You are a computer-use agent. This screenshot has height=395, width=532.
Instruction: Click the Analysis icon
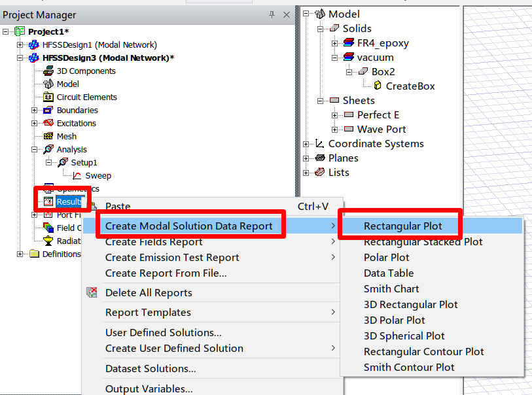coord(48,149)
